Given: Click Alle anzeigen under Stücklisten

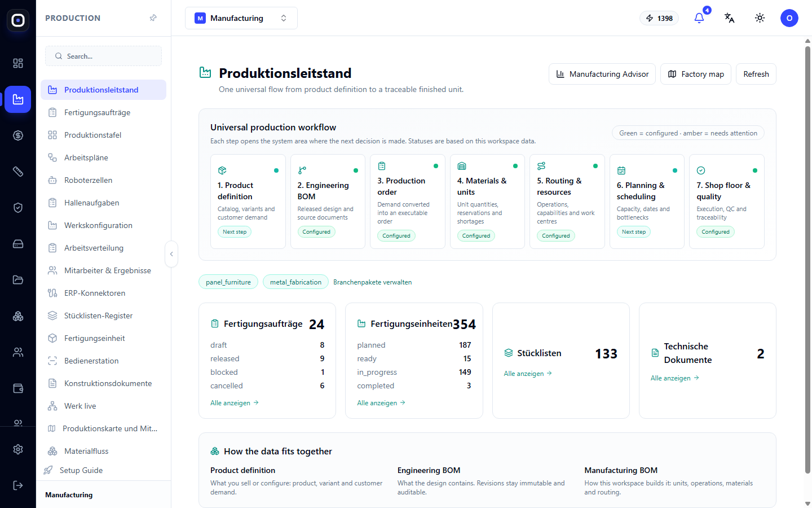Looking at the screenshot, I should (528, 374).
